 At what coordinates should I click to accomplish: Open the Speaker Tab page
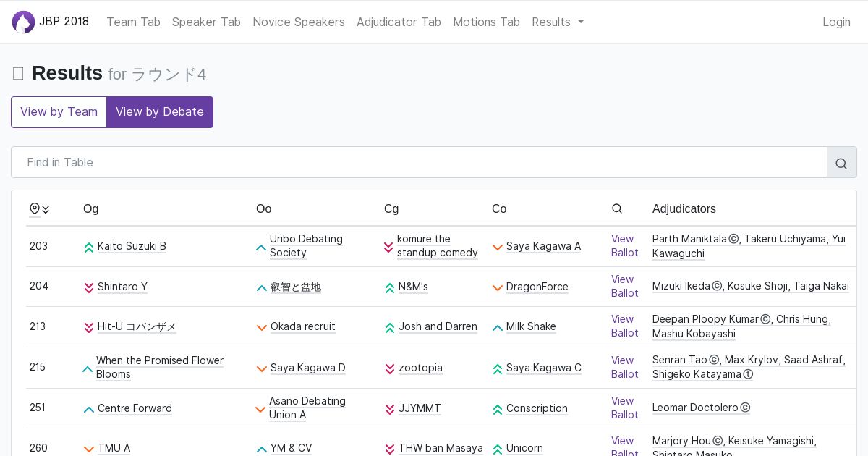206,22
